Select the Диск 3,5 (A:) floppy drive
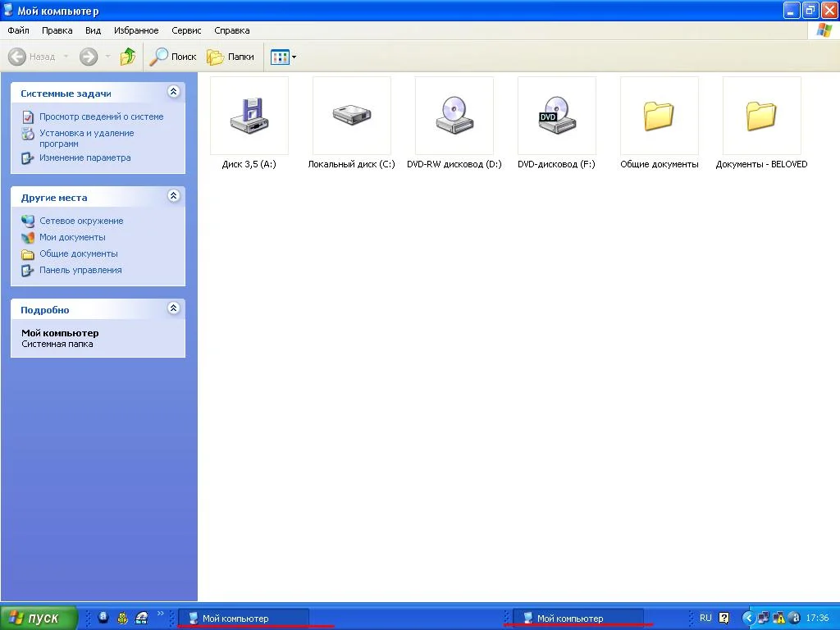Screen dimensions: 840x630 249,123
